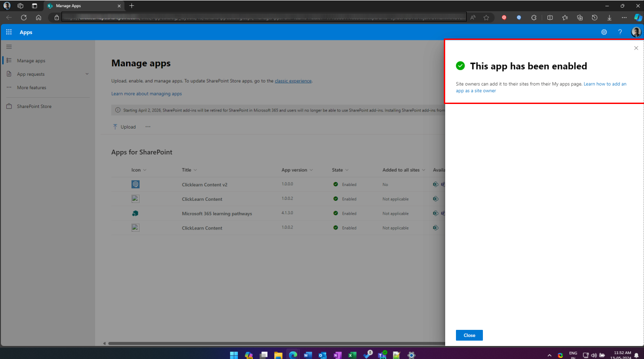Viewport: 644px width, 359px height.
Task: Open the Icon column header dropdown
Action: (139, 170)
